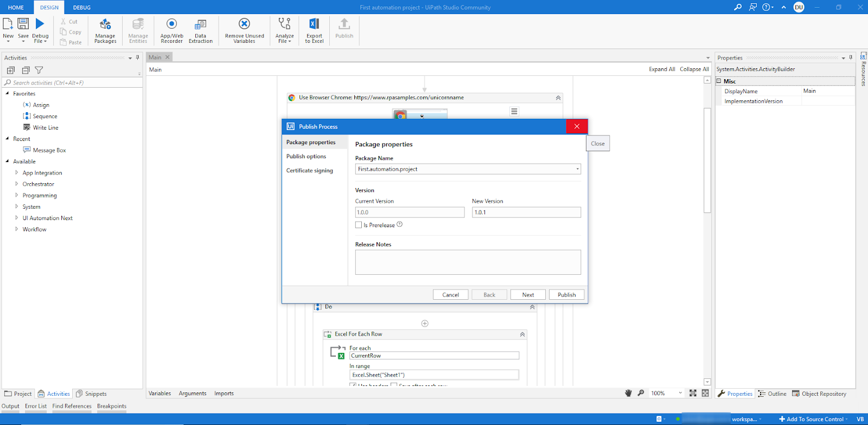
Task: Toggle the overview icon beside fit to screen
Action: pyautogui.click(x=705, y=393)
